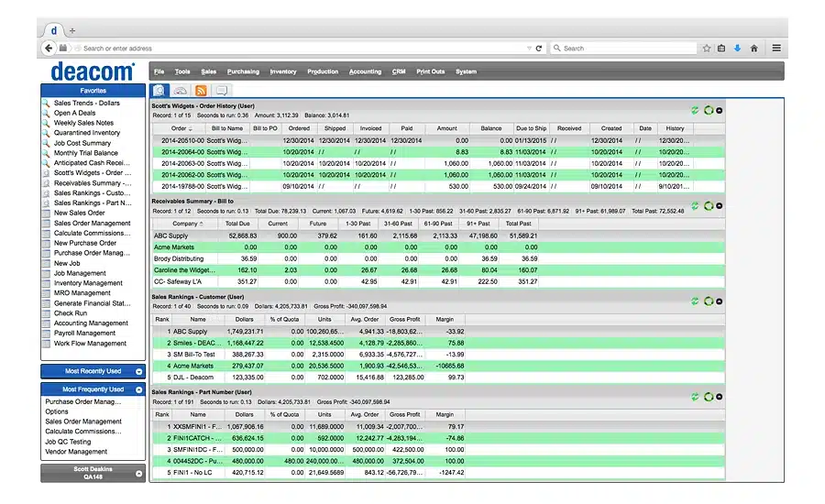This screenshot has width=825, height=504.
Task: Collapse the Sales Rankings Part Number panel
Action: tap(720, 397)
